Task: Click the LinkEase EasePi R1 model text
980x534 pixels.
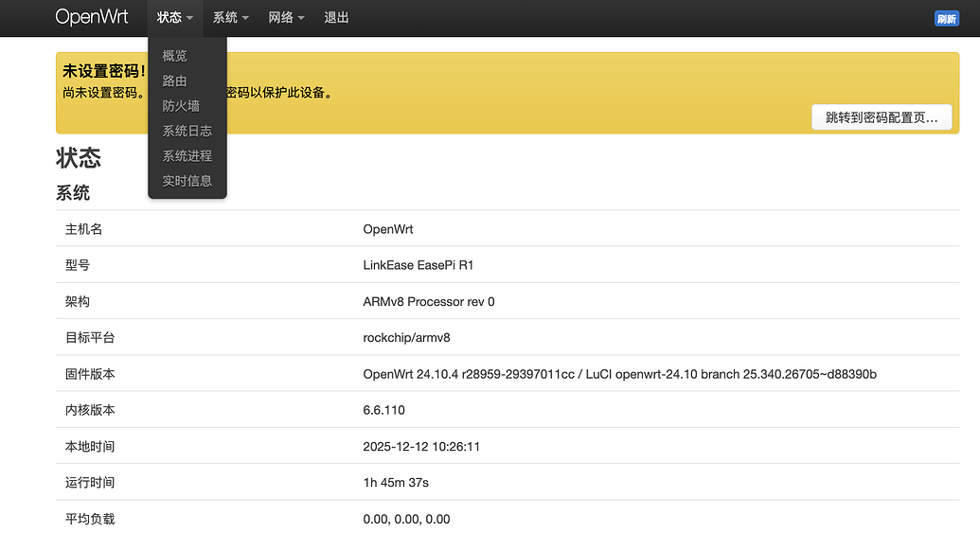Action: tap(418, 265)
